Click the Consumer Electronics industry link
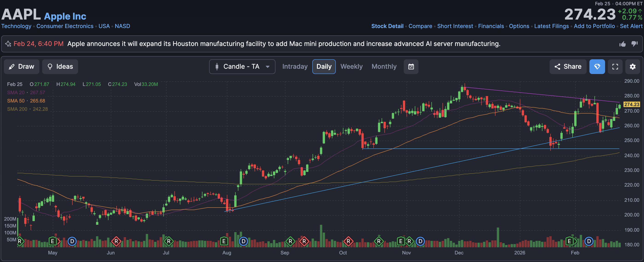 [x=65, y=26]
